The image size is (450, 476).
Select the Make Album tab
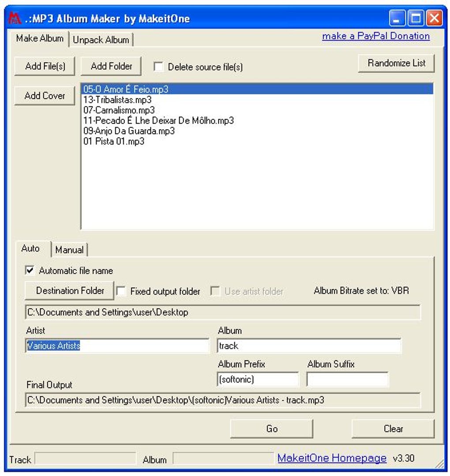[40, 38]
